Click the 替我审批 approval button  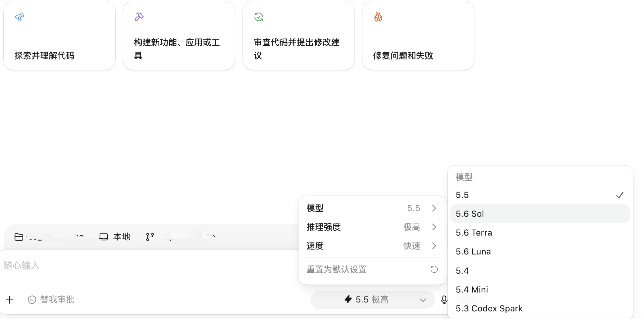[51, 300]
